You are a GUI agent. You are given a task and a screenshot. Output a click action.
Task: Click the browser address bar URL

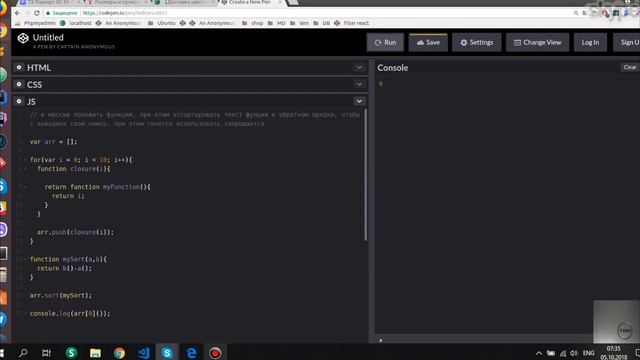click(x=124, y=13)
